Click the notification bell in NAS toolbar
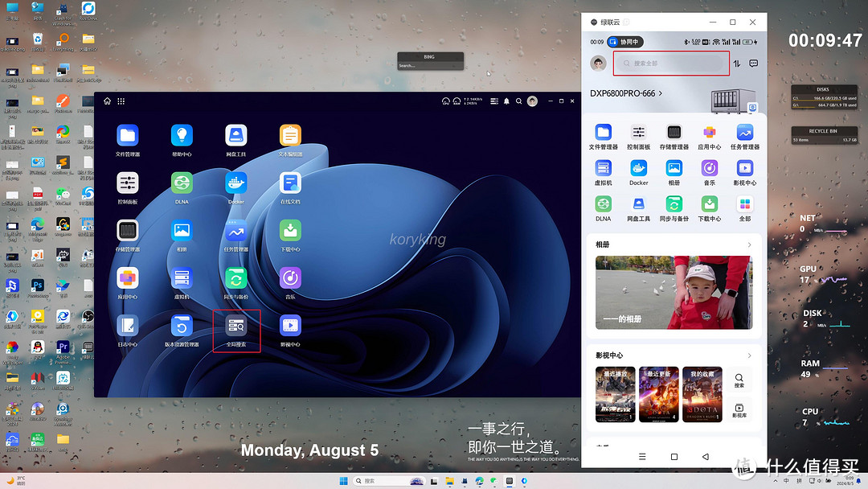This screenshot has width=868, height=489. [x=506, y=101]
